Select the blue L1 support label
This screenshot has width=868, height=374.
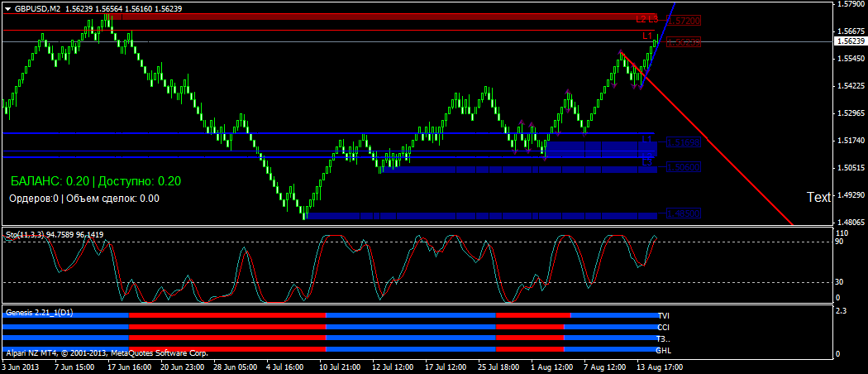coord(646,138)
